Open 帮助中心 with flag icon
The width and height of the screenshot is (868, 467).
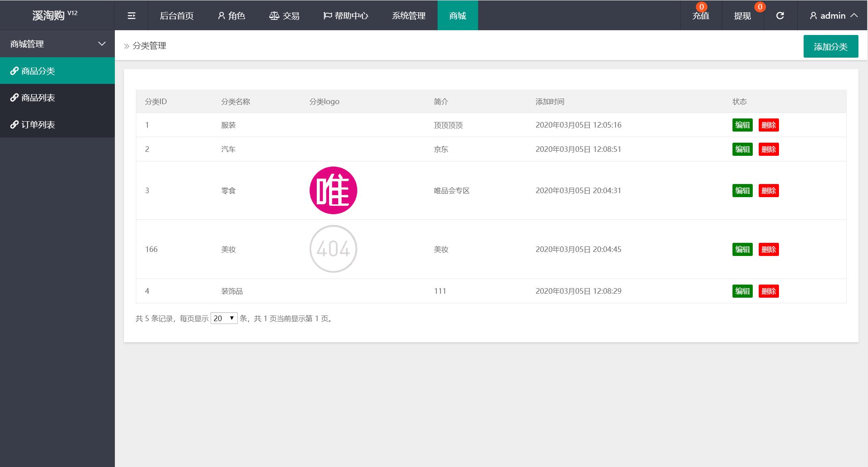345,16
